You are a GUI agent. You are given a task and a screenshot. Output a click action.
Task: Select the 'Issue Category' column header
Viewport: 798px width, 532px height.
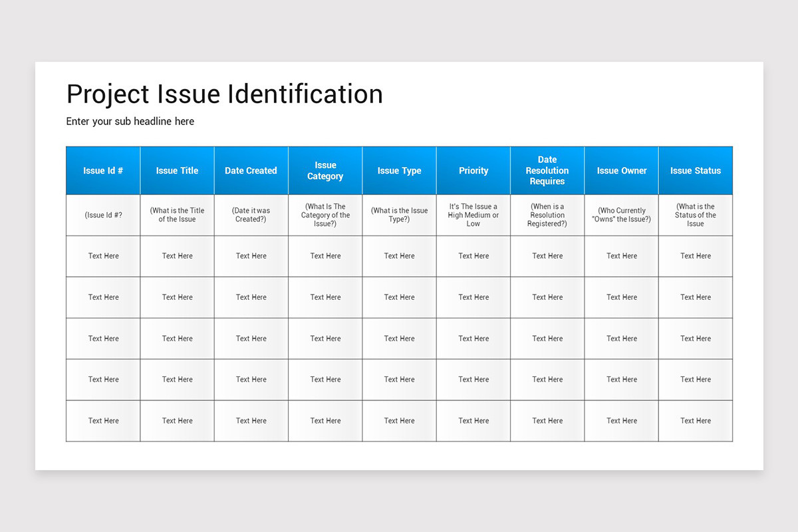325,170
